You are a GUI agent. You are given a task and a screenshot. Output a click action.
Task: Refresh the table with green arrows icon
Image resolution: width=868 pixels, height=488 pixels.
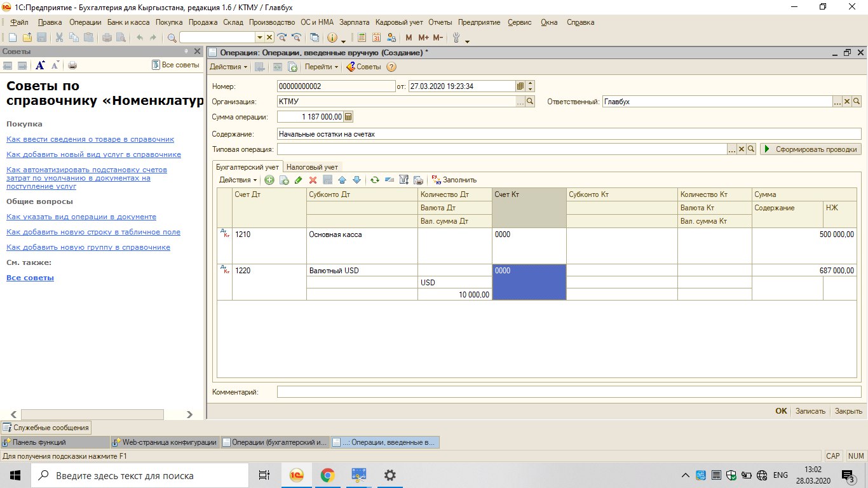[375, 180]
